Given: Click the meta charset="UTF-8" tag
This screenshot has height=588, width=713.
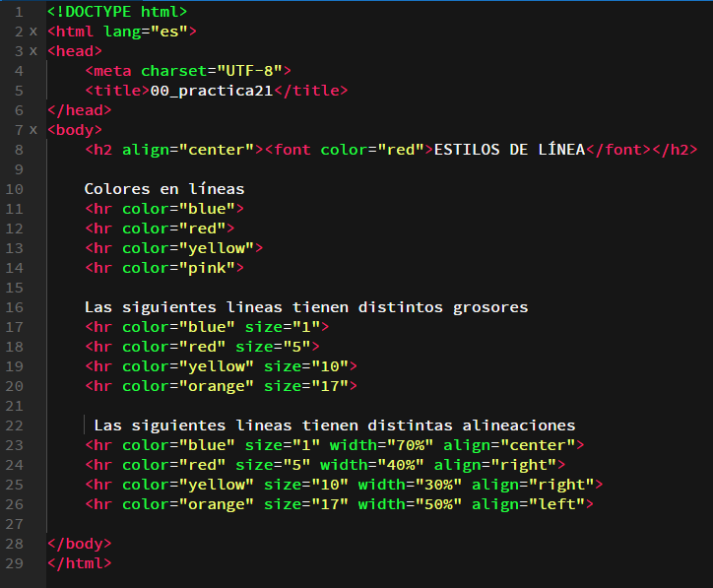Looking at the screenshot, I should click(188, 71).
